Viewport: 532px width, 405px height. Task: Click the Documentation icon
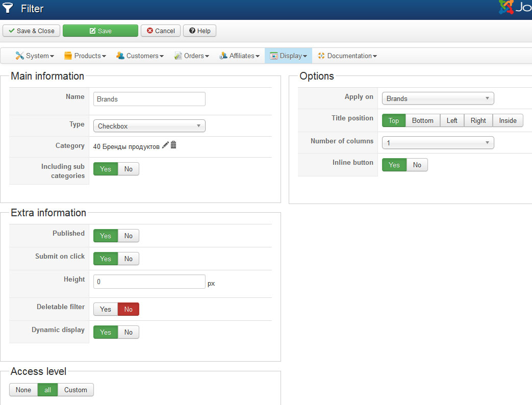pyautogui.click(x=321, y=56)
